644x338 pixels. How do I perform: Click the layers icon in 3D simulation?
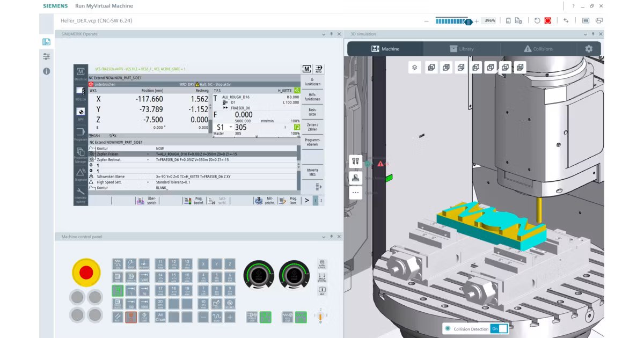pos(414,68)
